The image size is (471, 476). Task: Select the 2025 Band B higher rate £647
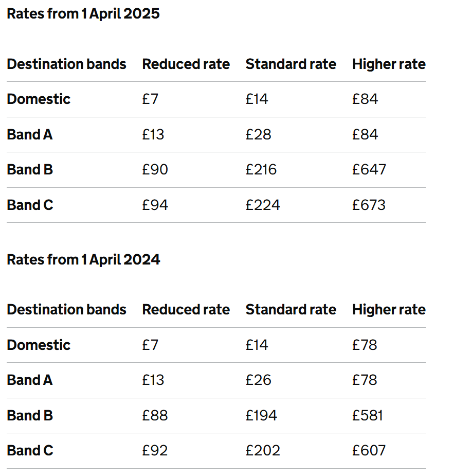click(x=369, y=170)
